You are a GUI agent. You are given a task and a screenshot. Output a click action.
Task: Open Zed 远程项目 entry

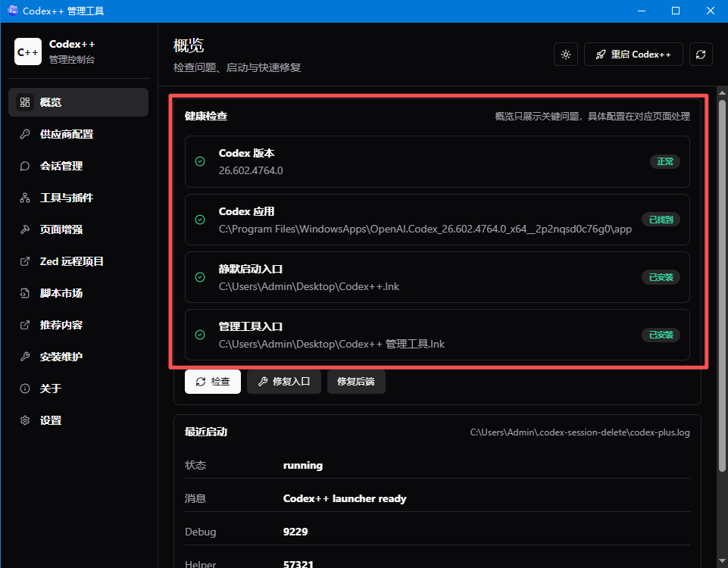[x=79, y=261]
